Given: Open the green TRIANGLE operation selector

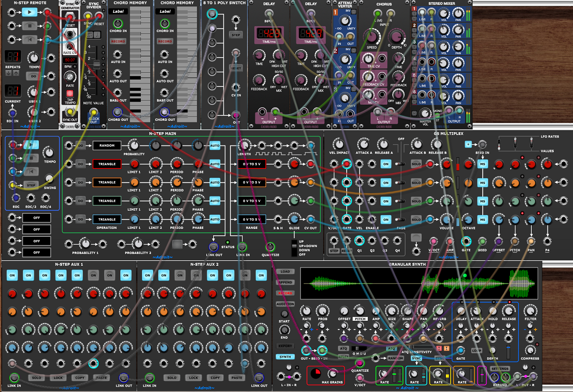Looking at the screenshot, I should pos(107,201).
